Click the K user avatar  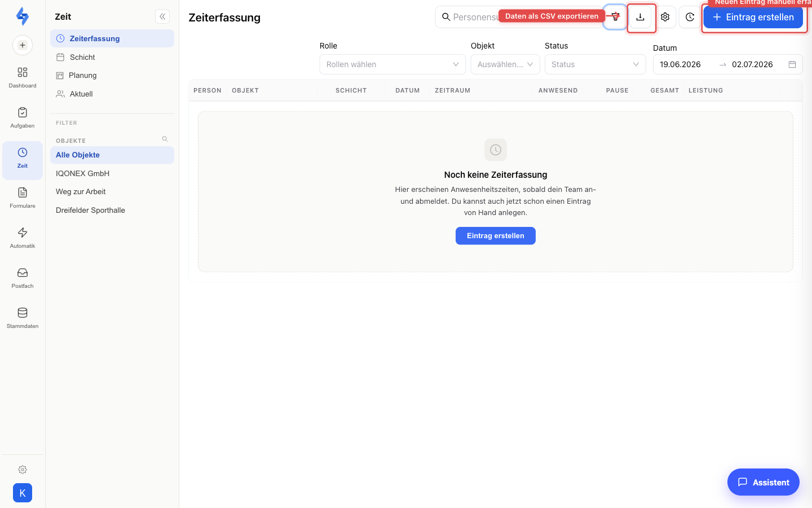[x=23, y=493]
